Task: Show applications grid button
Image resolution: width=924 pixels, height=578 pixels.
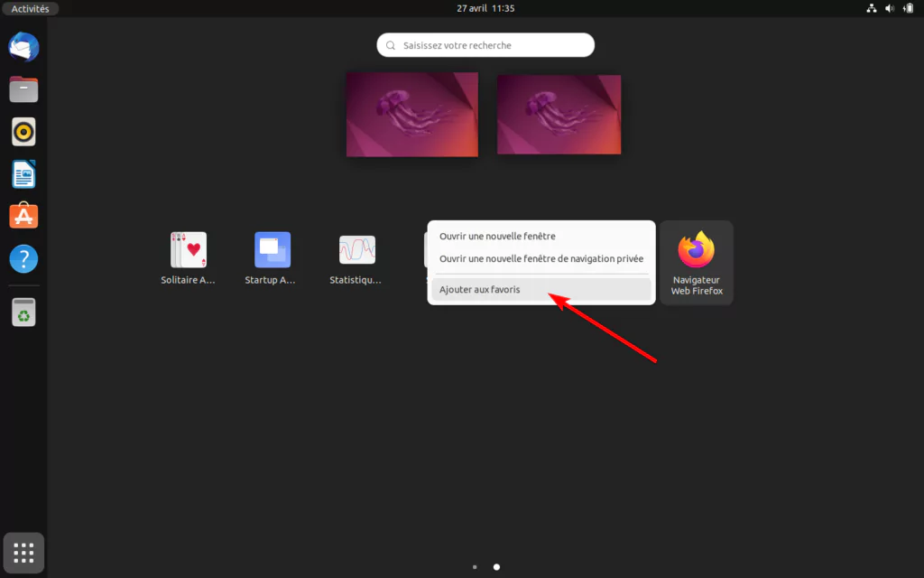Action: point(23,553)
